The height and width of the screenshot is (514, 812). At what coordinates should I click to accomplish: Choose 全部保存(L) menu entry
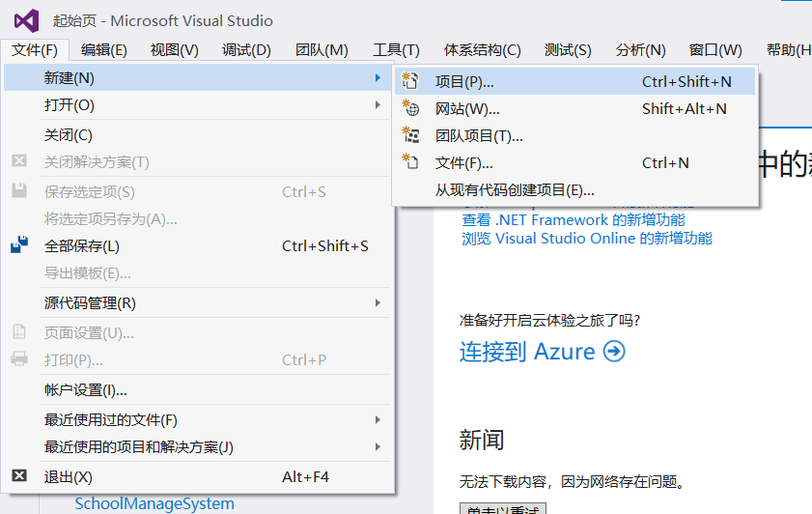coord(197,245)
